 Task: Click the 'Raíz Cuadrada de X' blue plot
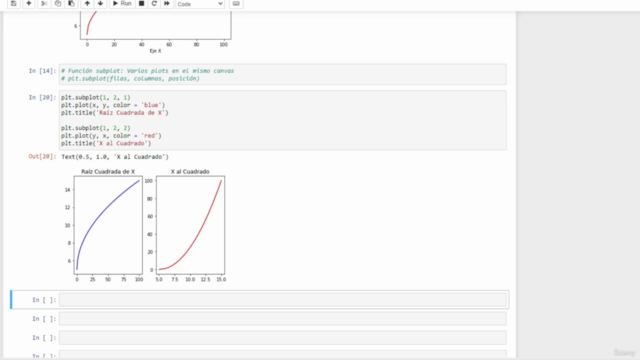pos(108,225)
